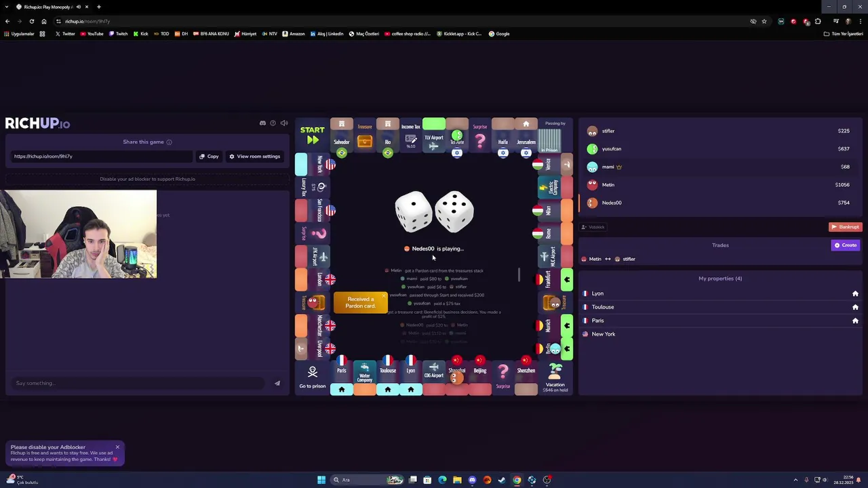Image resolution: width=868 pixels, height=488 pixels.
Task: Select the Salvador property tile
Action: [342, 136]
